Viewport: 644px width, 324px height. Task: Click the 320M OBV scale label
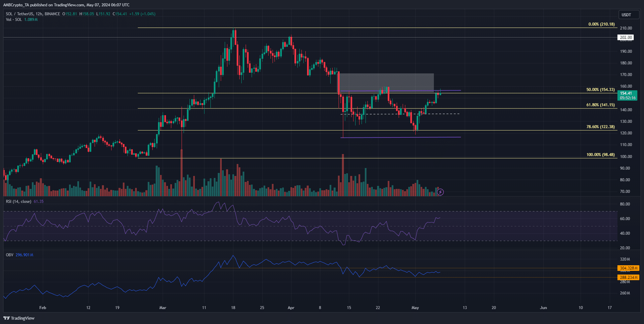point(625,259)
